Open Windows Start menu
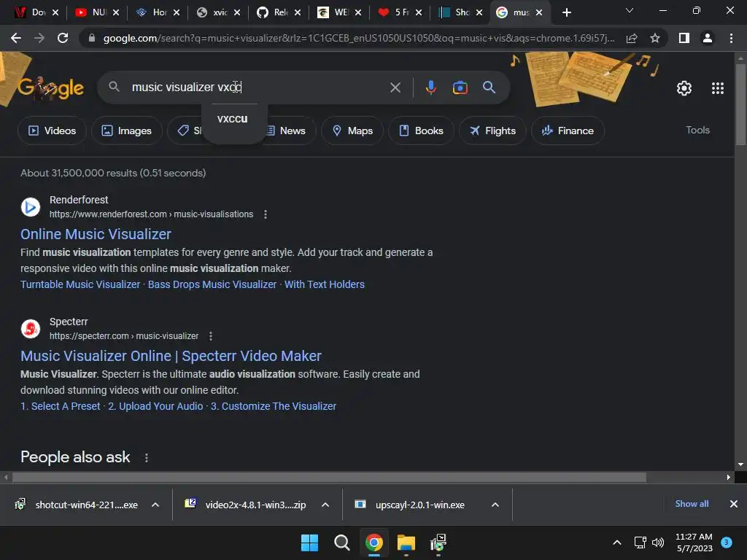The image size is (747, 560). 309,542
